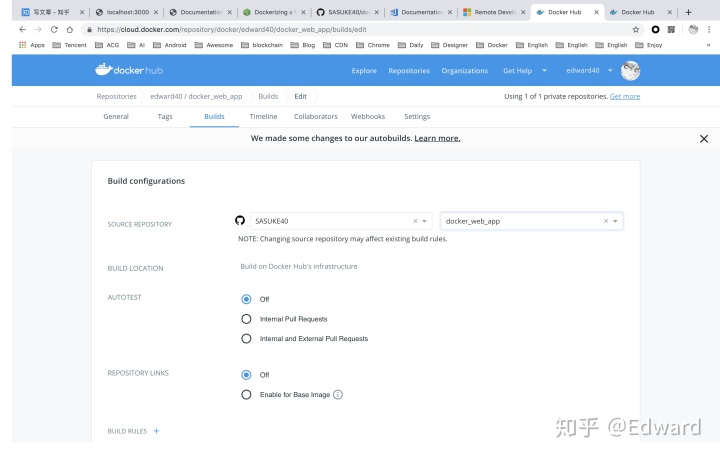
Task: Clear the SASUKE40 organization selection
Action: coord(415,221)
